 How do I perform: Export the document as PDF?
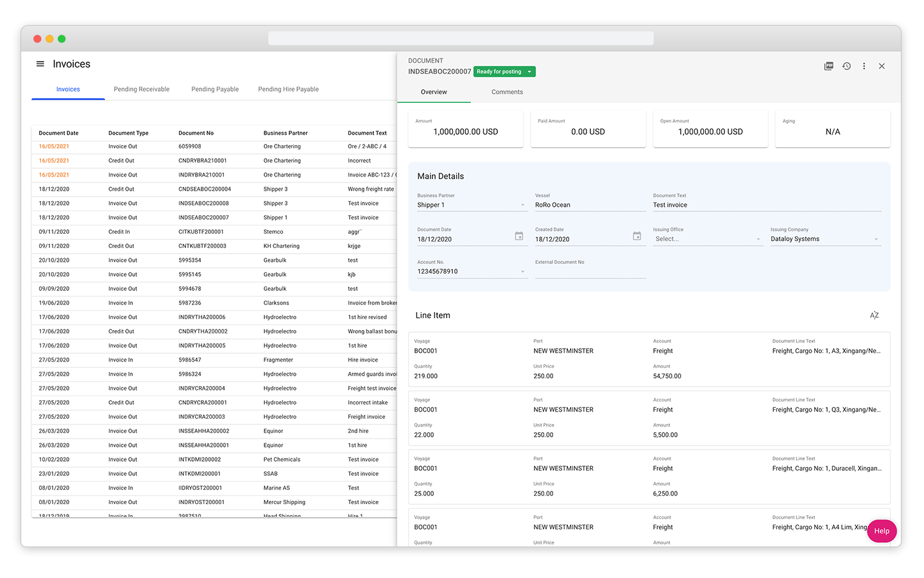(829, 66)
